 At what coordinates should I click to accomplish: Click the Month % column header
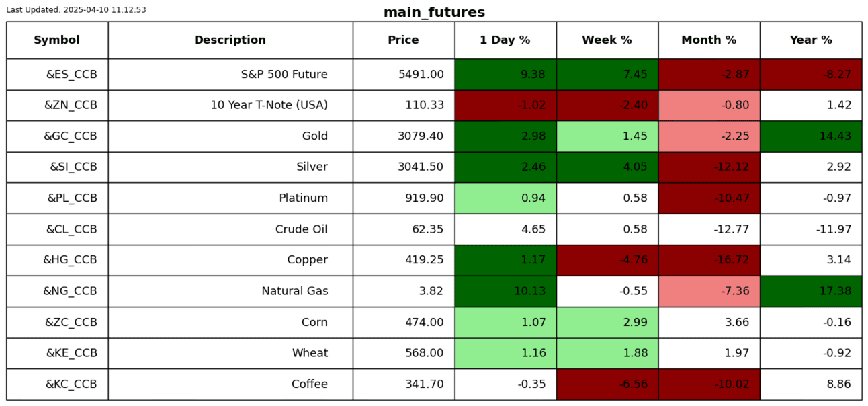tap(709, 40)
